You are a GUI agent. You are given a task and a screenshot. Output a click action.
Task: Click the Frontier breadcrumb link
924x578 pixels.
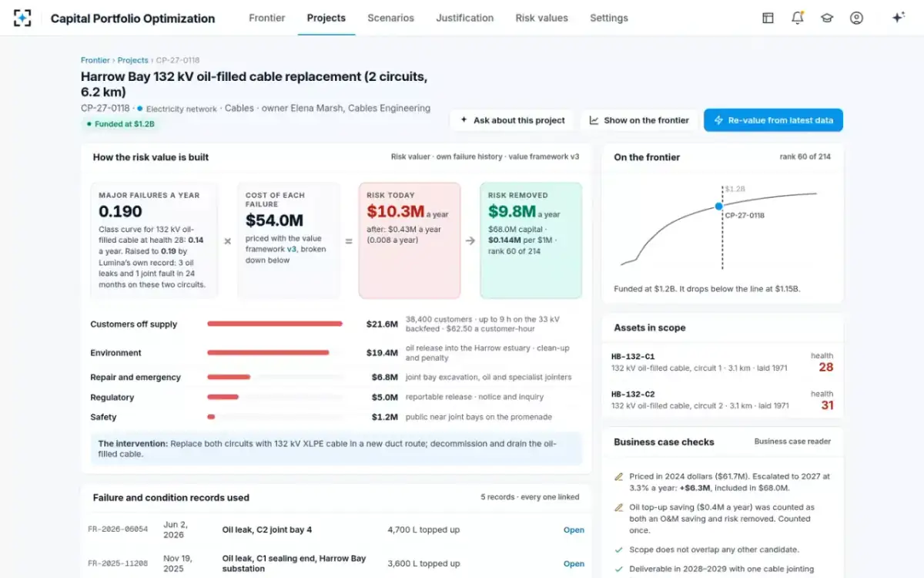click(95, 60)
